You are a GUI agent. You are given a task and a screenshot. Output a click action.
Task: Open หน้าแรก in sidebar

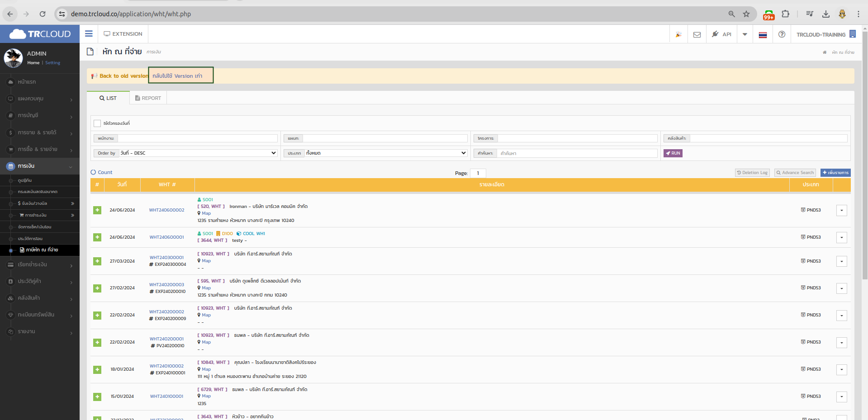tap(40, 82)
